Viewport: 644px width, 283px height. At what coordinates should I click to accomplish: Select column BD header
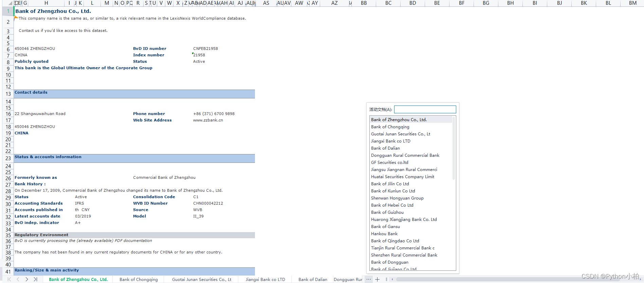pyautogui.click(x=412, y=3)
